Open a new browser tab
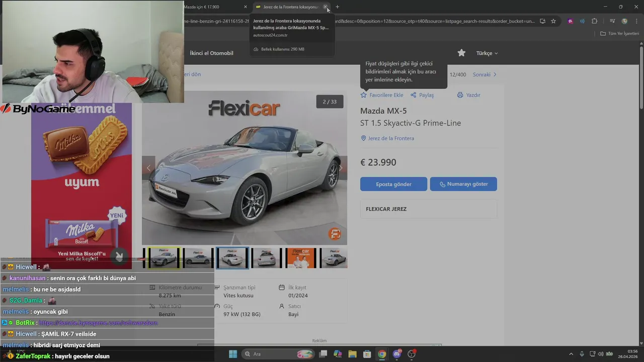644x362 pixels. coord(337,7)
